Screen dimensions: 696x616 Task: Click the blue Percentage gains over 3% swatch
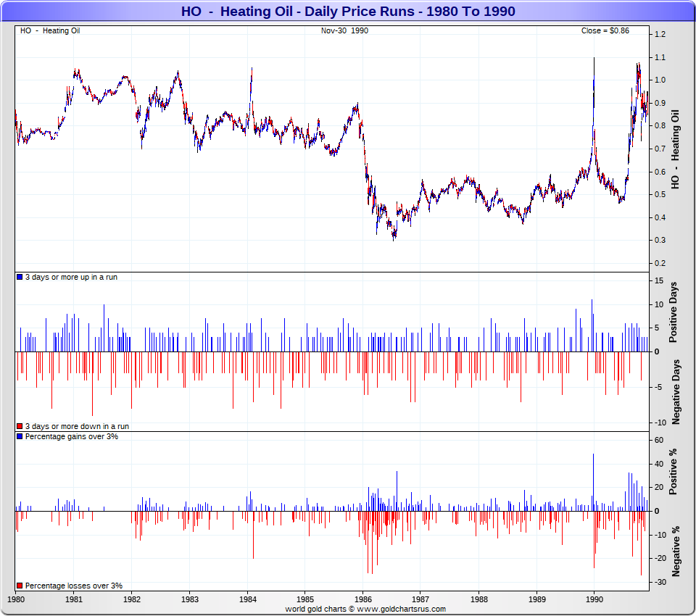tap(20, 437)
